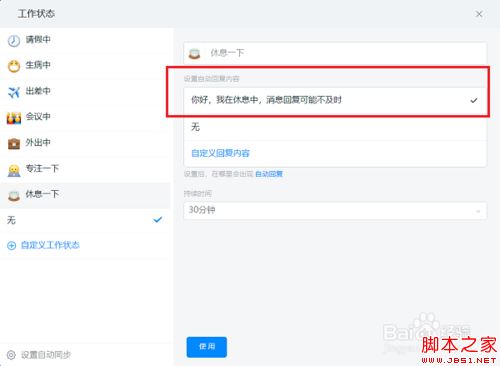Click the airplane icon for 出差中
500x366 pixels.
[x=14, y=92]
